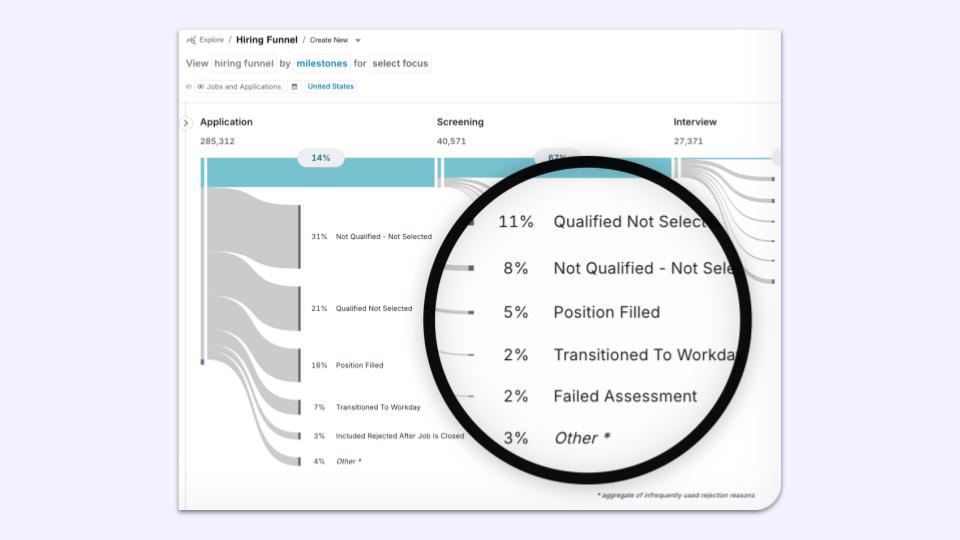Click the Interview stage heading

[x=695, y=122]
